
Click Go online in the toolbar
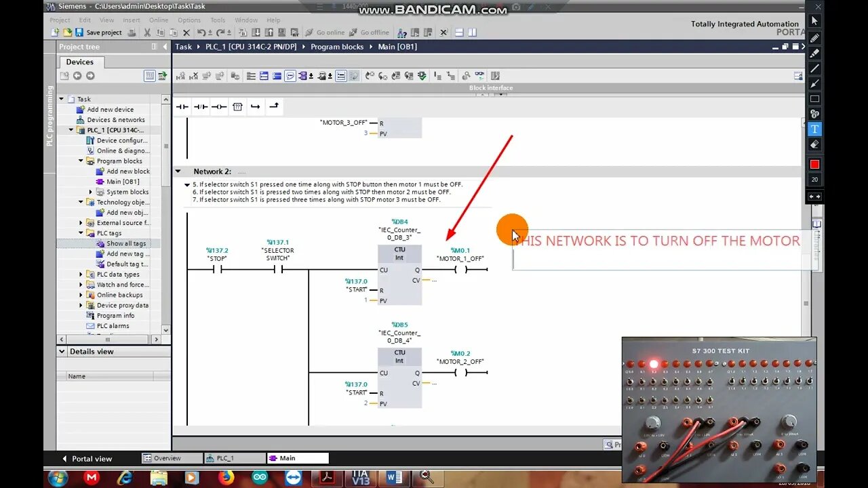coord(325,33)
